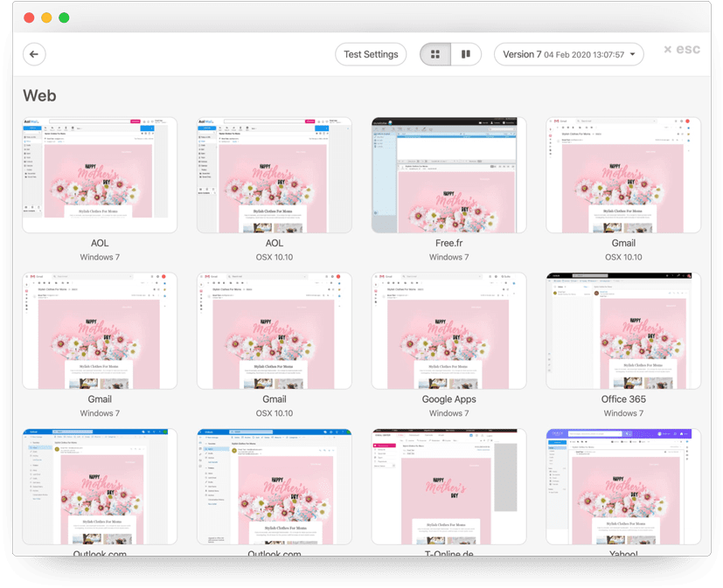Switch to grid view layout
The image size is (723, 588).
click(434, 54)
